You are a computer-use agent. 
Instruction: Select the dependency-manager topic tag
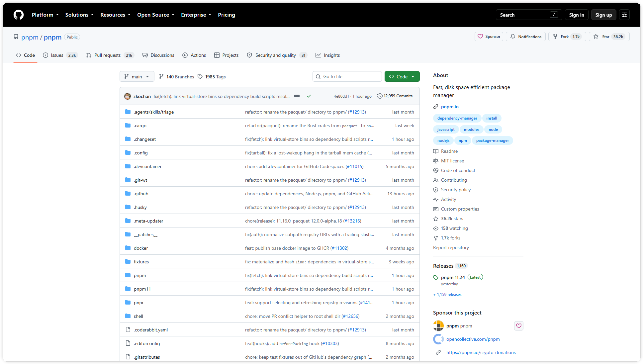457,118
